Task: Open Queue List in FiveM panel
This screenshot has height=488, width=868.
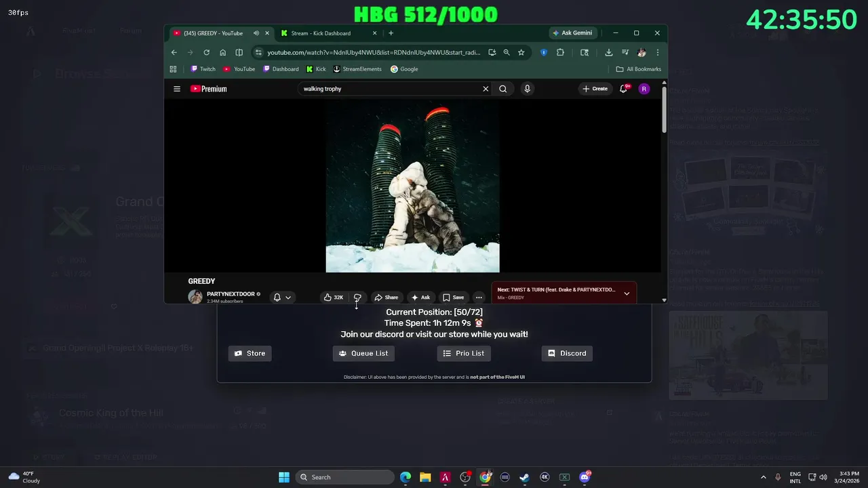Action: pos(363,353)
